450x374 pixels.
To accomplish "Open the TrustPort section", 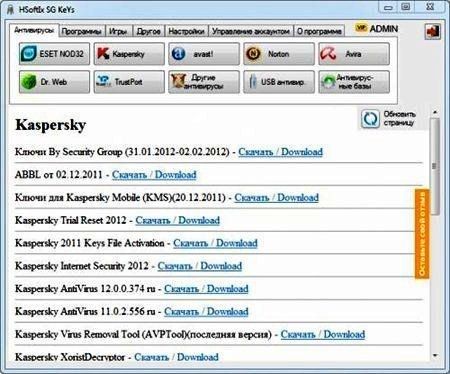I will tap(129, 82).
